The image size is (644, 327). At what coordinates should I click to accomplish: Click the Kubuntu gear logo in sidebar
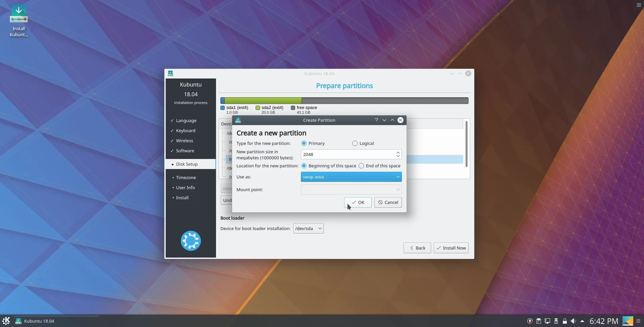pos(191,240)
